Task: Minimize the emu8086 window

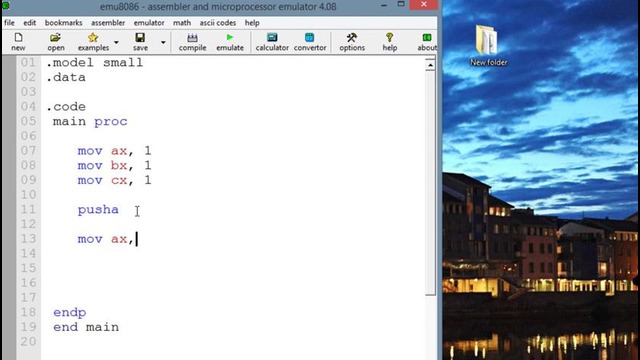Action: click(384, 5)
